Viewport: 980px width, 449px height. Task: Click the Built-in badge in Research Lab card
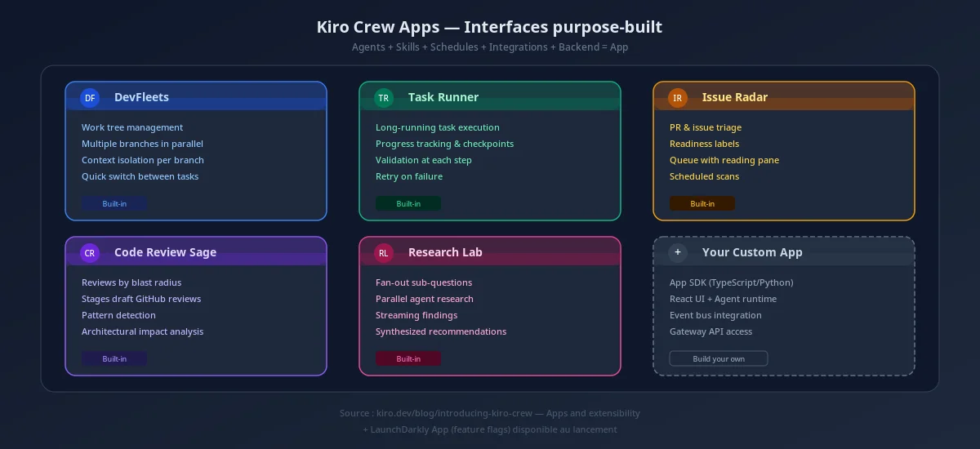(x=408, y=358)
